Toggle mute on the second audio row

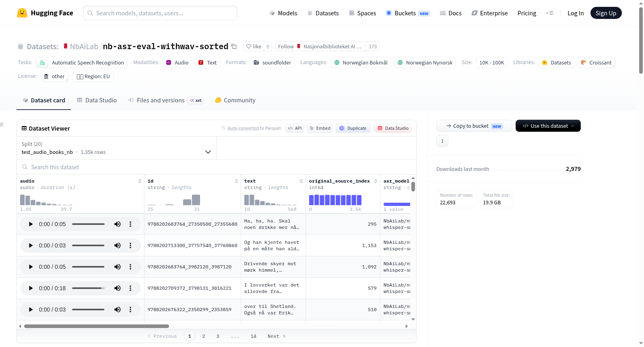pos(118,245)
